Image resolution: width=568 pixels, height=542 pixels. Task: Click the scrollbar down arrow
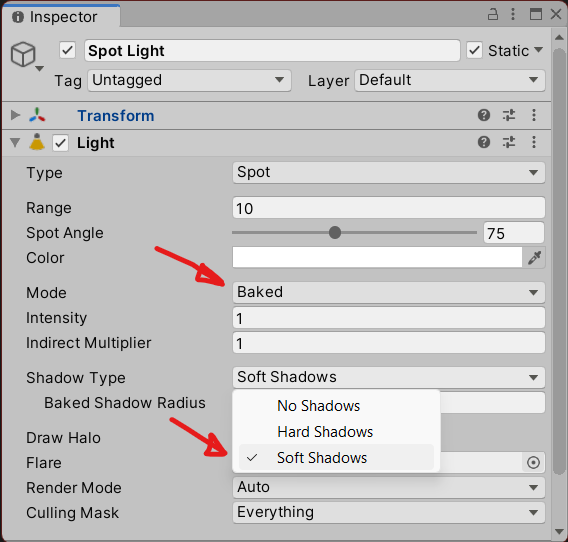pos(559,532)
